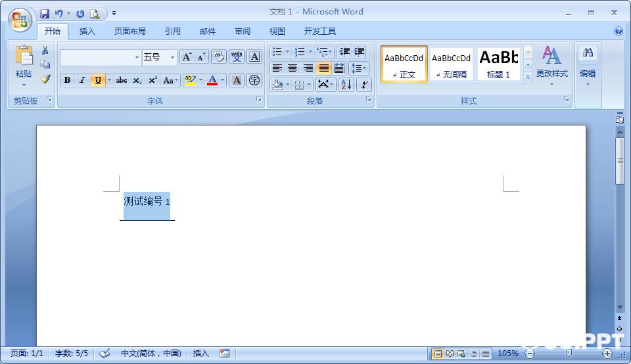Viewport: 631px width, 364px height.
Task: Switch to the 视图 tab
Action: tap(277, 31)
